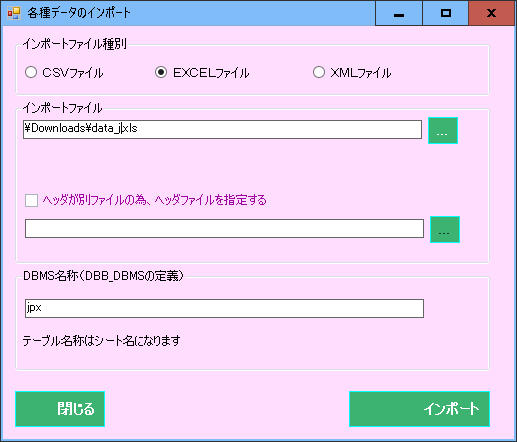Enable the separate header file checkbox
The width and height of the screenshot is (517, 442).
[x=31, y=200]
